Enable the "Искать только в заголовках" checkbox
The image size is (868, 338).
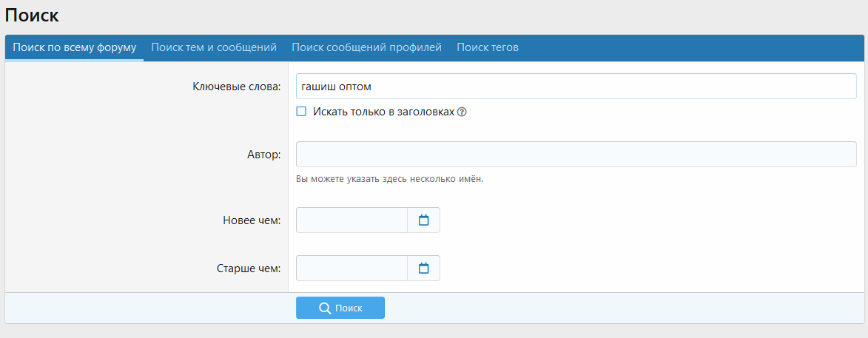[301, 112]
